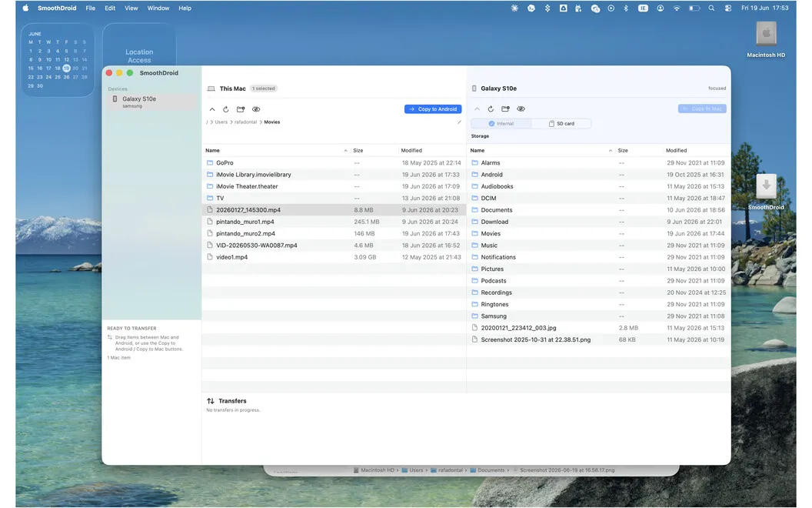
Task: Toggle hidden files in Galaxy S10e pane
Action: (521, 109)
